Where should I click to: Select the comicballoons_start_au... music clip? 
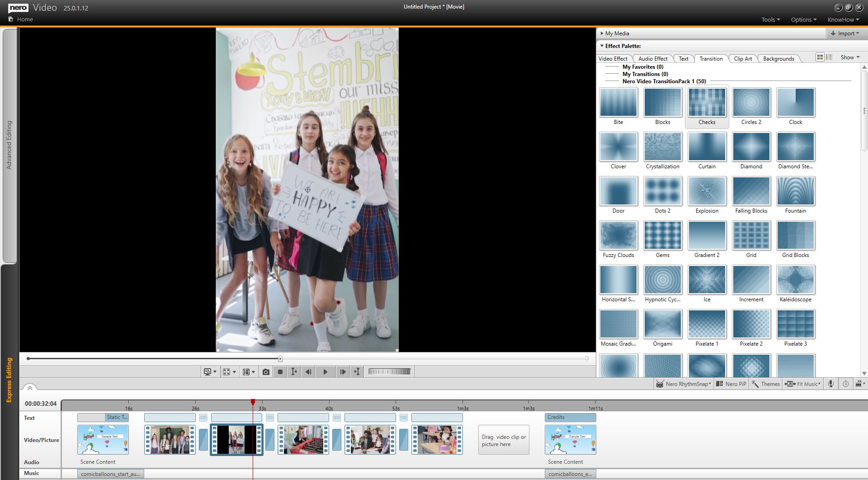click(x=111, y=474)
